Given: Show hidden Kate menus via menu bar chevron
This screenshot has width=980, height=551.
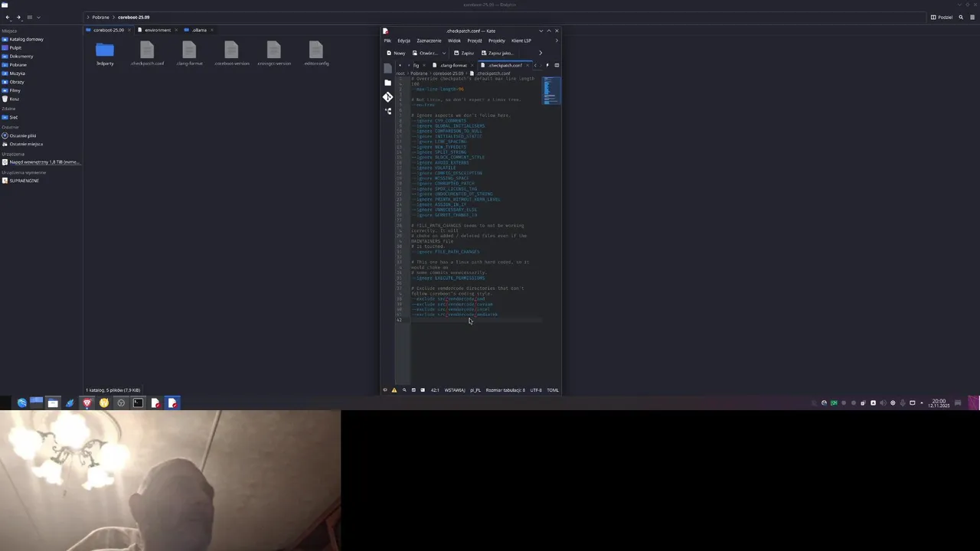Looking at the screenshot, I should click(x=557, y=41).
